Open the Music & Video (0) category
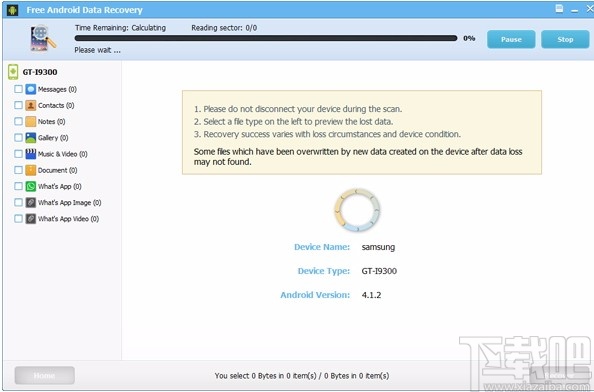Viewport: 594px width, 392px height. click(x=63, y=154)
